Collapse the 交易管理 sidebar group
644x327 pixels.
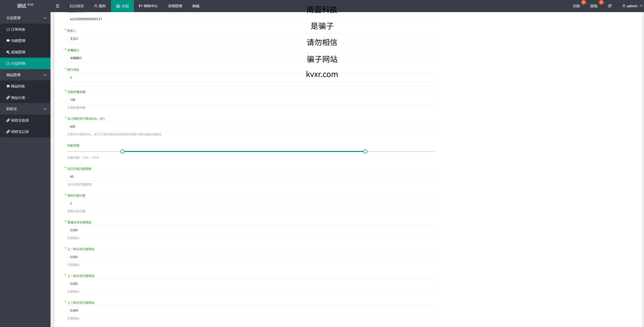[25, 18]
